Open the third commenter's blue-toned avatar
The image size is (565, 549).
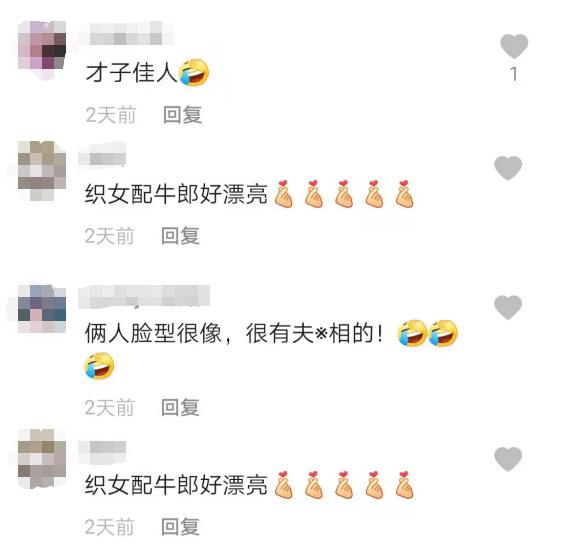(42, 309)
